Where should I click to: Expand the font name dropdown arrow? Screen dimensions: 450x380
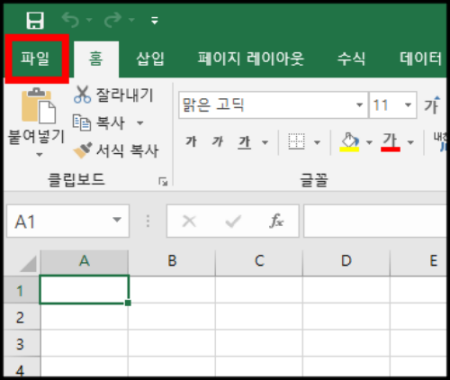(360, 105)
